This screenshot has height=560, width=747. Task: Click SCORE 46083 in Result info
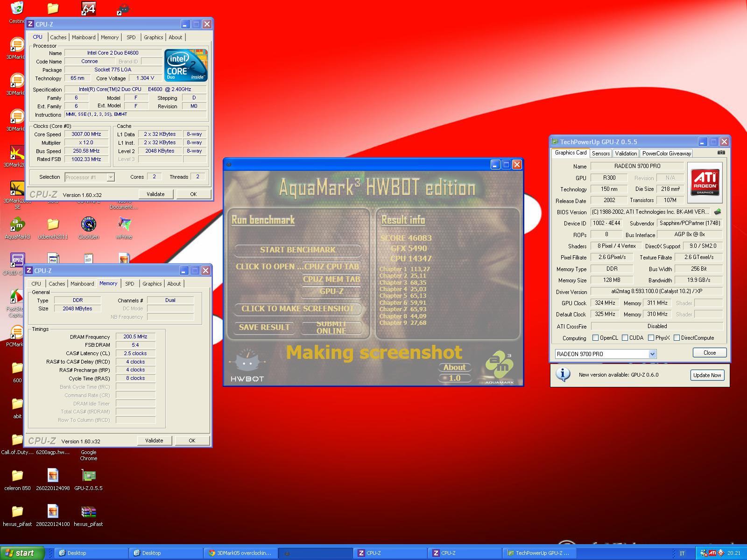coord(406,238)
